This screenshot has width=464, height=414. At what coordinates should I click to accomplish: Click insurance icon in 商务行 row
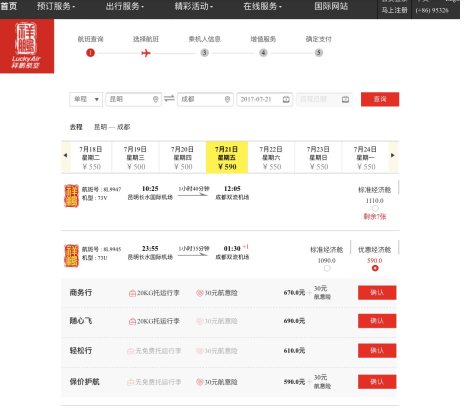pyautogui.click(x=200, y=293)
